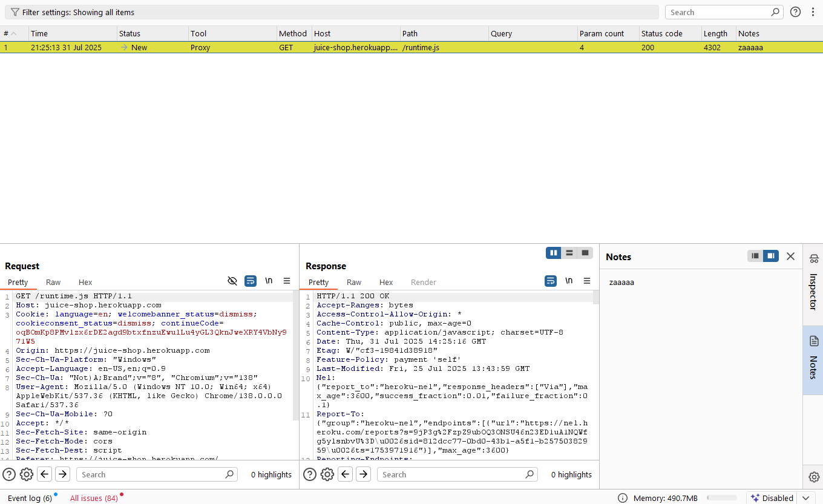This screenshot has width=823, height=504.
Task: Open the Request hamburger options menu
Action: click(287, 281)
